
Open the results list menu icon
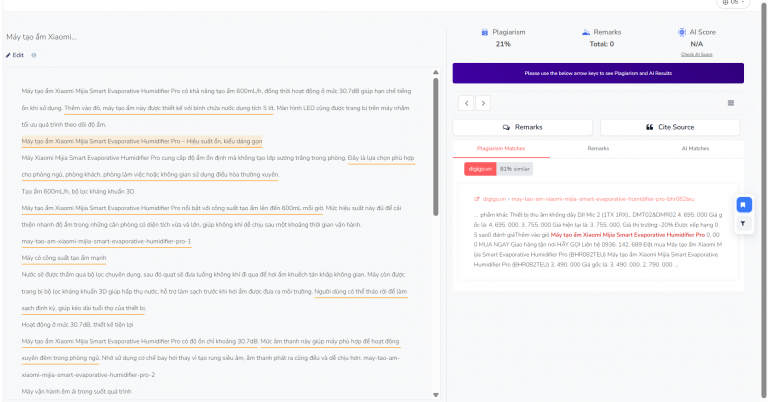[x=731, y=103]
